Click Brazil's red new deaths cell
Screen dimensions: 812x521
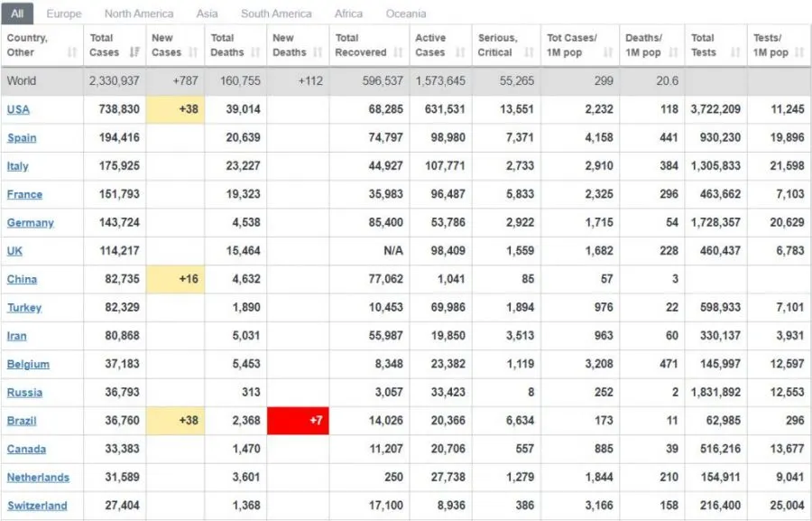tap(298, 421)
